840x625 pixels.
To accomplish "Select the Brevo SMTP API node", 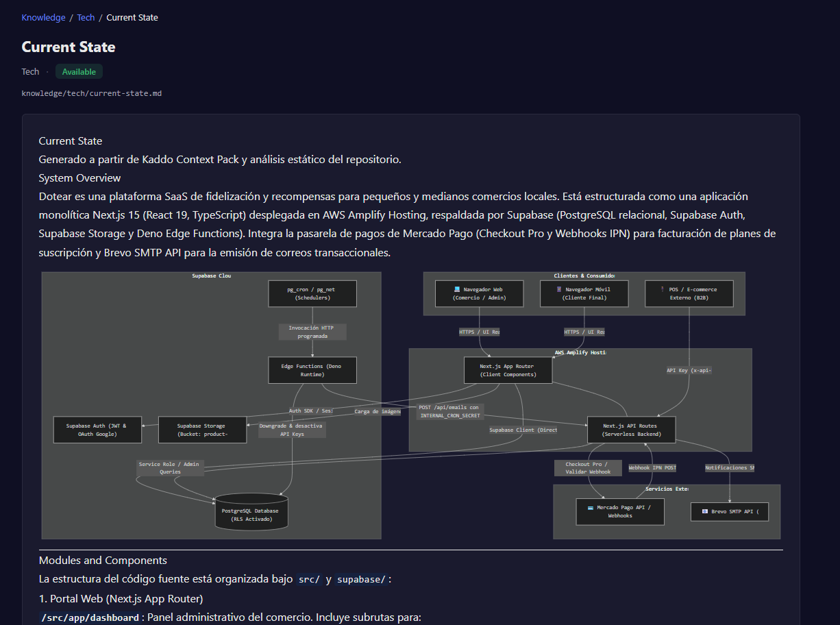I will [x=730, y=511].
